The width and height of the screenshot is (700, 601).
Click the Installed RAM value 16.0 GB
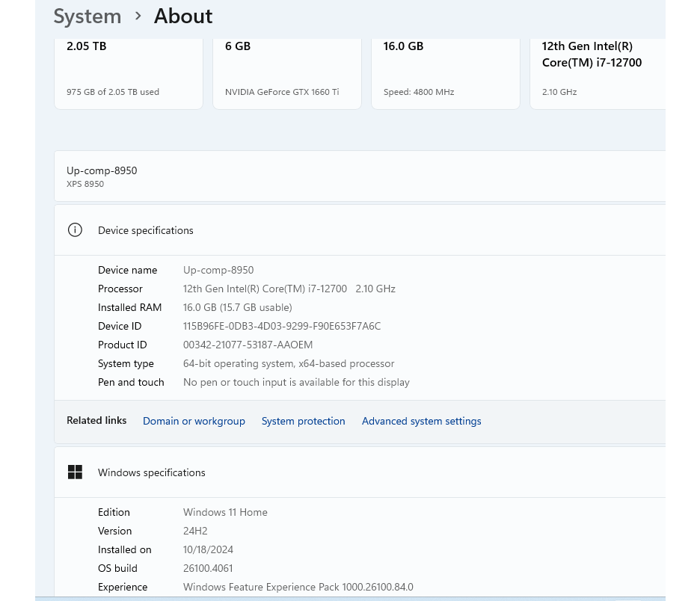coord(238,307)
